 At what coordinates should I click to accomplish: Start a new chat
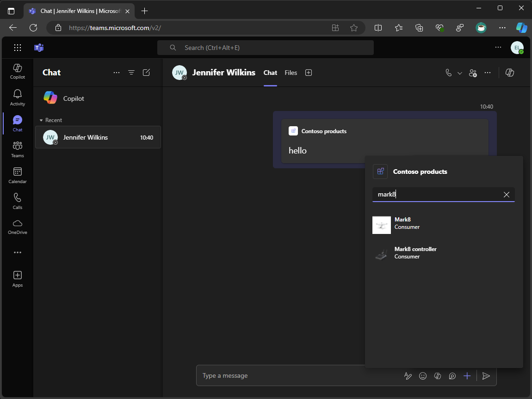click(x=146, y=73)
